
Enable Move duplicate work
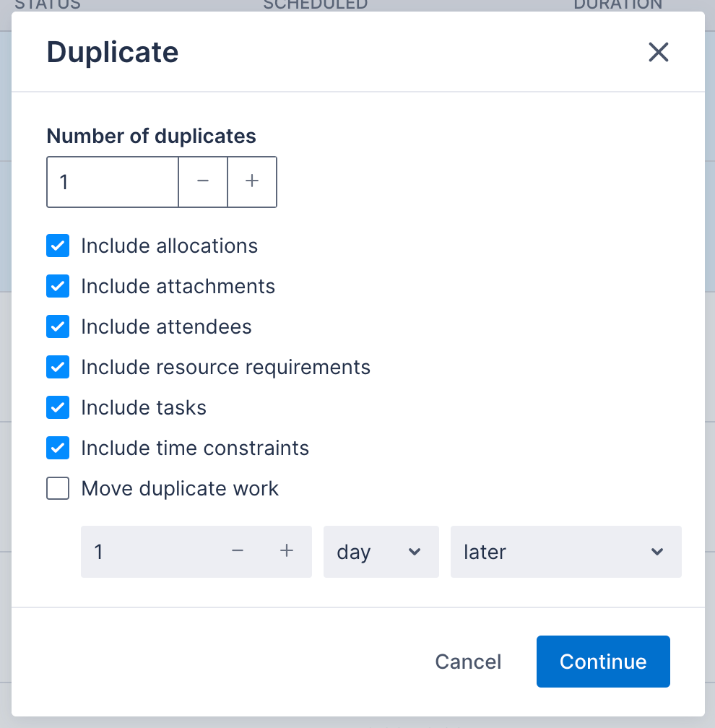[x=57, y=488]
